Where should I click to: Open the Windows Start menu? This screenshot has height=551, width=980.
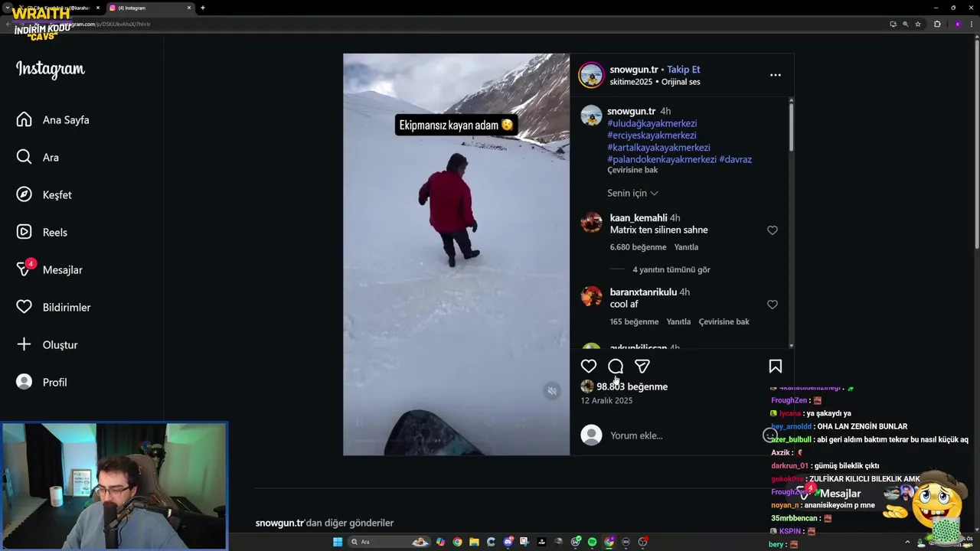click(338, 542)
